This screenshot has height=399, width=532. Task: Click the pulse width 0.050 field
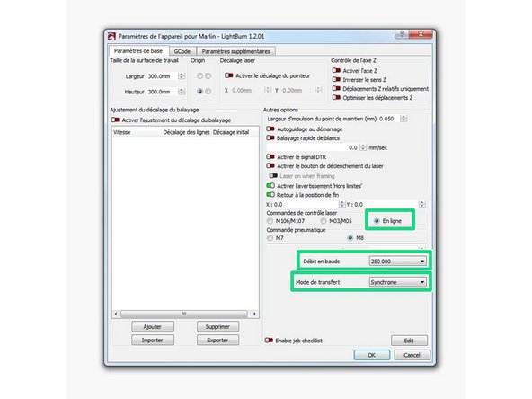click(389, 119)
